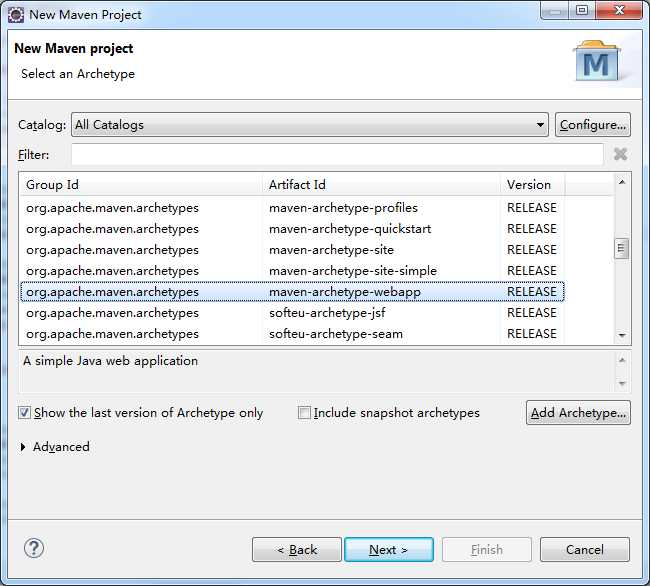
Task: Click the help question mark icon
Action: [34, 548]
